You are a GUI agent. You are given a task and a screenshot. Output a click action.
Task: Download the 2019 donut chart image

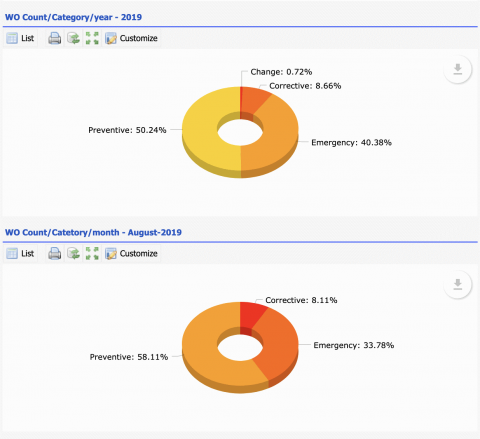[x=458, y=69]
